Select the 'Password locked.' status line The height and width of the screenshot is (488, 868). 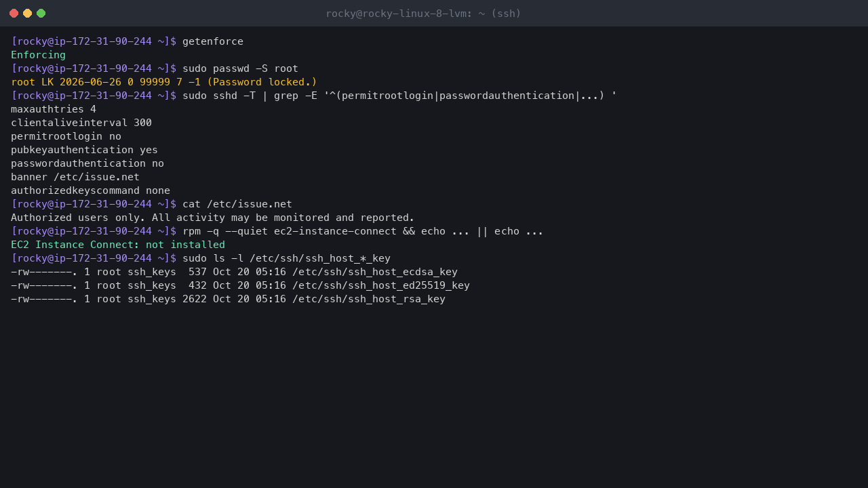click(x=164, y=82)
